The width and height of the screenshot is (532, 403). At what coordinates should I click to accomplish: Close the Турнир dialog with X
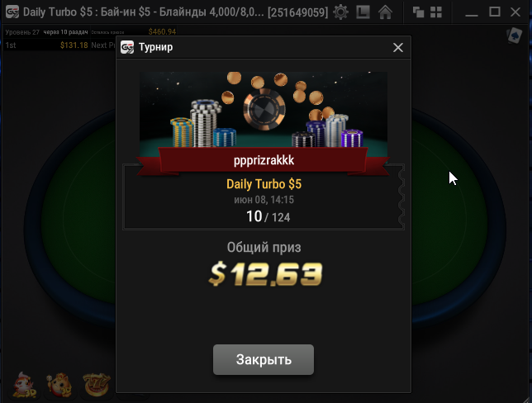398,48
